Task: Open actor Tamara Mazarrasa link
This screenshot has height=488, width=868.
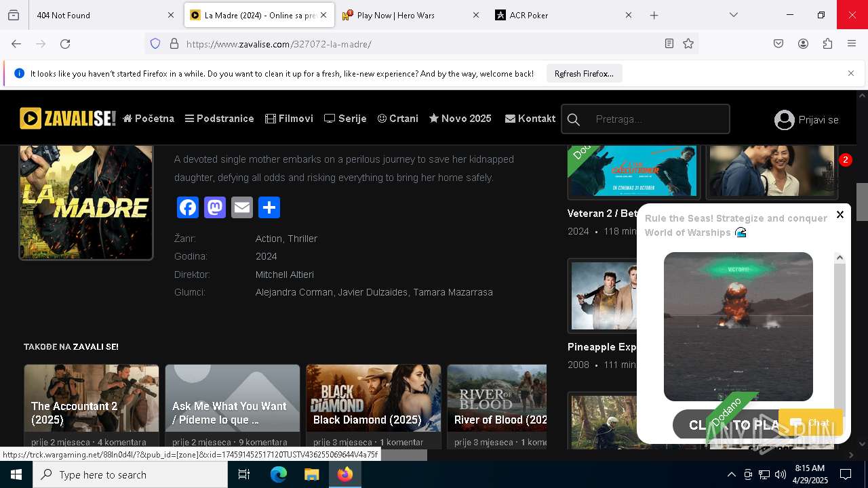Action: 453,292
